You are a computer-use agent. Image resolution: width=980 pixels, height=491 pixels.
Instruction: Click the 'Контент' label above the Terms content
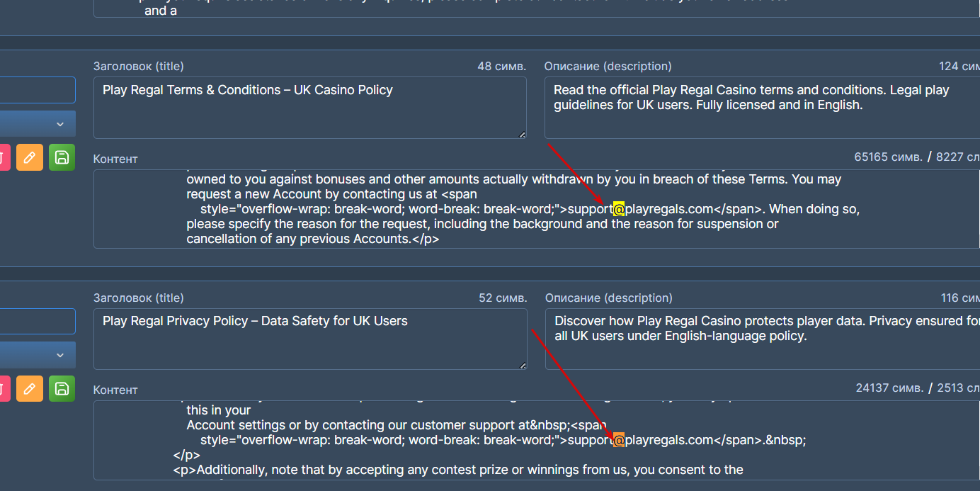click(x=115, y=159)
